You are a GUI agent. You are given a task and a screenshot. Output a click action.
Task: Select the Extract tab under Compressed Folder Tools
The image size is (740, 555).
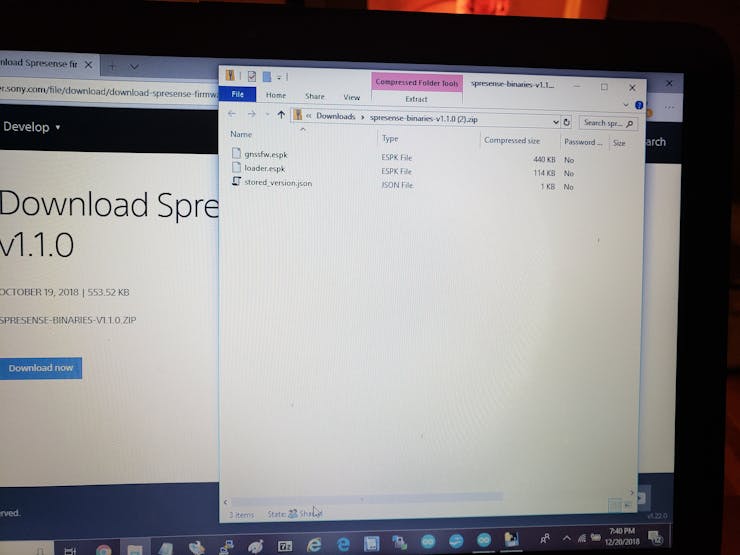coord(416,99)
